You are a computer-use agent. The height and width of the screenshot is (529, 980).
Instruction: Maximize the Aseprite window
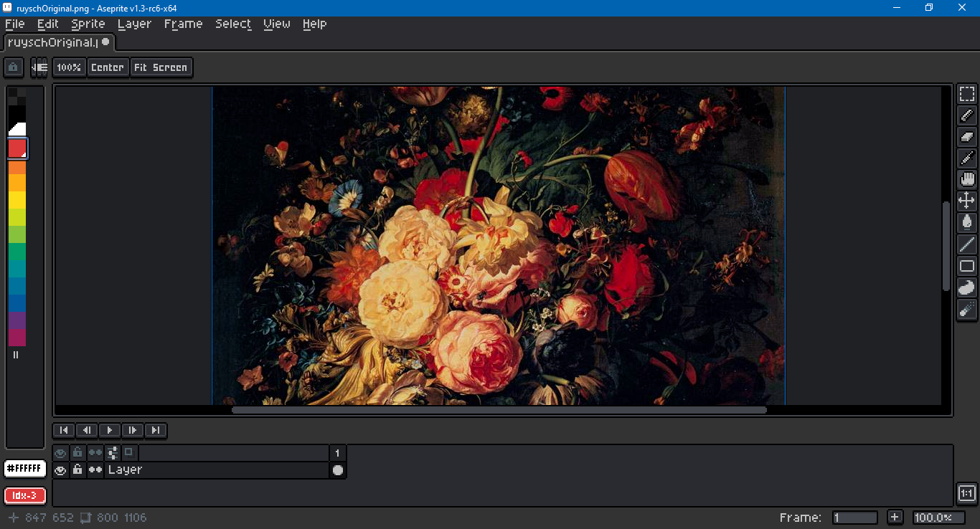tap(929, 8)
